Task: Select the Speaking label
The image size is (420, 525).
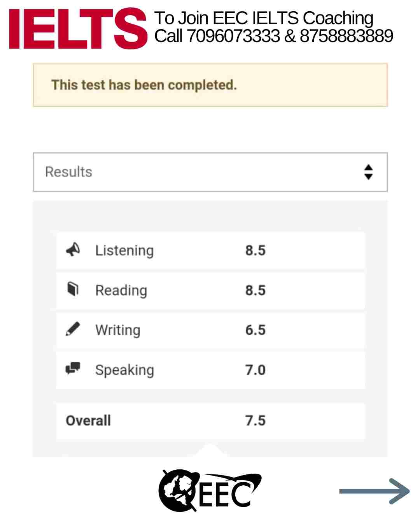Action: tap(124, 370)
